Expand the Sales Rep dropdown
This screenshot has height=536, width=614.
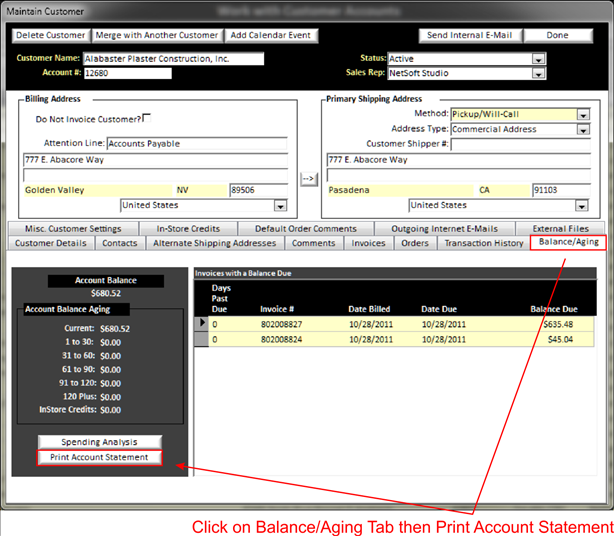point(539,73)
